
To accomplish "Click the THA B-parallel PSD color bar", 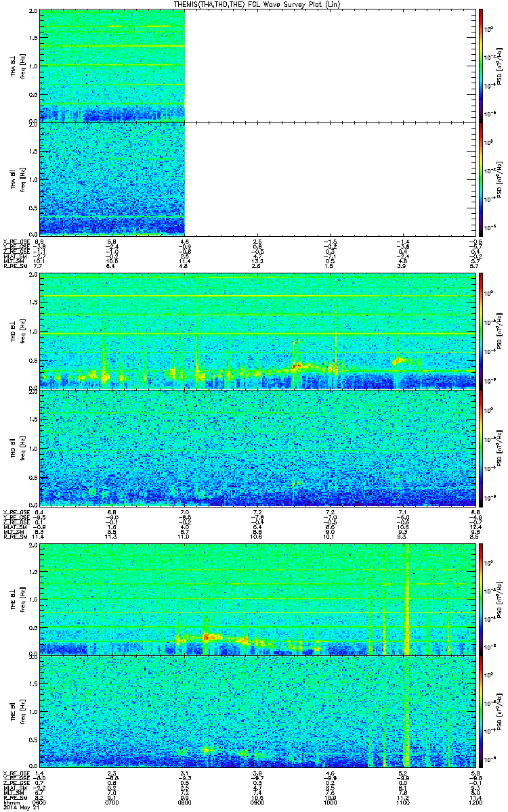I will click(x=481, y=179).
